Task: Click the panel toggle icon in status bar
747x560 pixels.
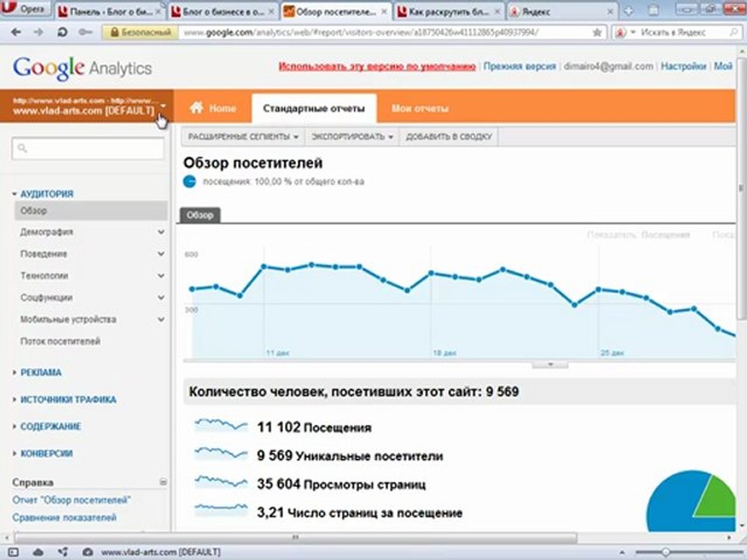Action: 13,552
